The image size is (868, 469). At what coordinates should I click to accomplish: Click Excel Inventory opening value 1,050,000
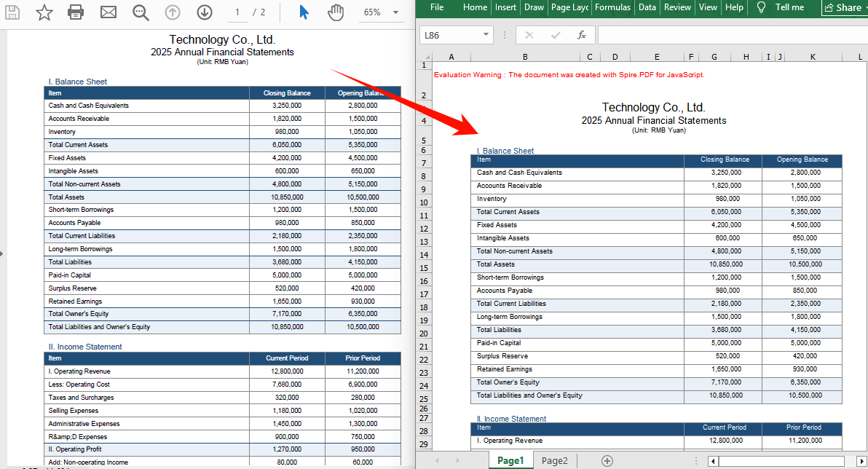[x=805, y=199]
